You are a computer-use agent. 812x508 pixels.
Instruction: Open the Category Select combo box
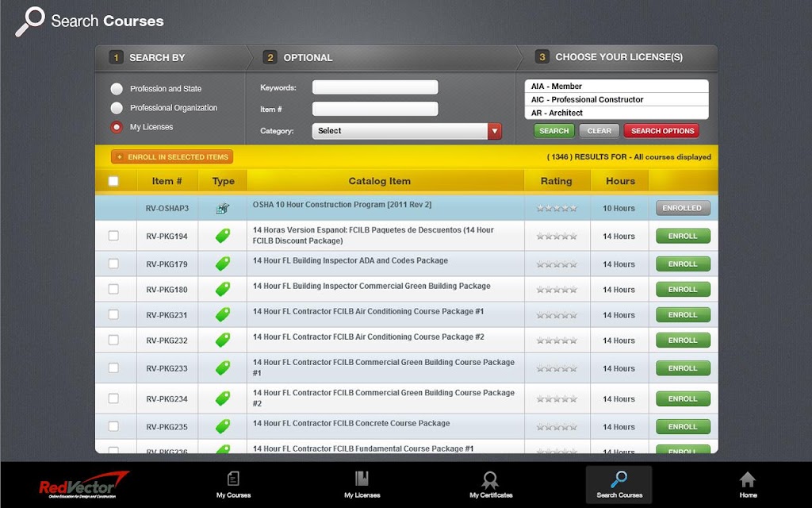tap(407, 131)
